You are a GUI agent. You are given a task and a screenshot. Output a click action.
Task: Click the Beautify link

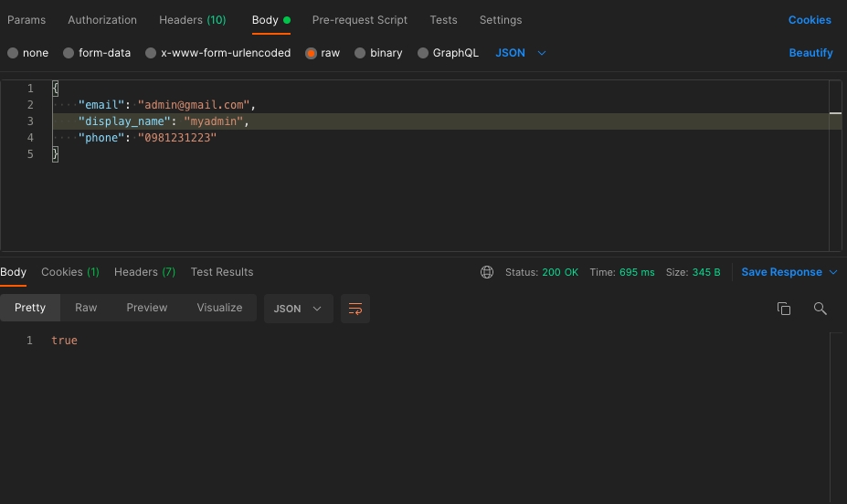click(x=810, y=53)
